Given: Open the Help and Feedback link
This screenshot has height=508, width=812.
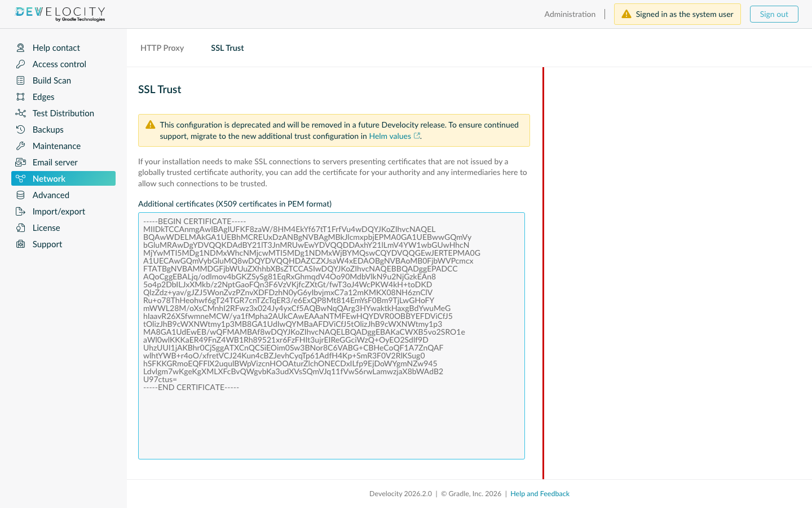Looking at the screenshot, I should [540, 494].
